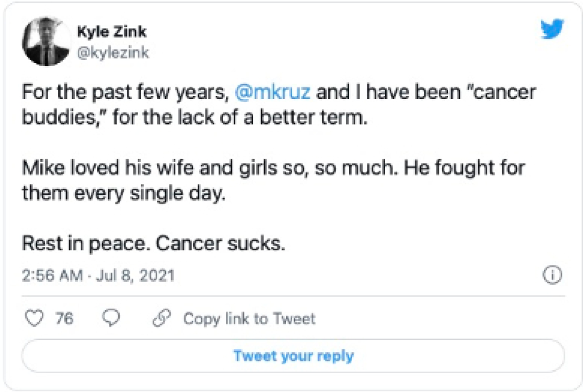The image size is (583, 392).
Task: Click the 76 likes count
Action: 64,318
